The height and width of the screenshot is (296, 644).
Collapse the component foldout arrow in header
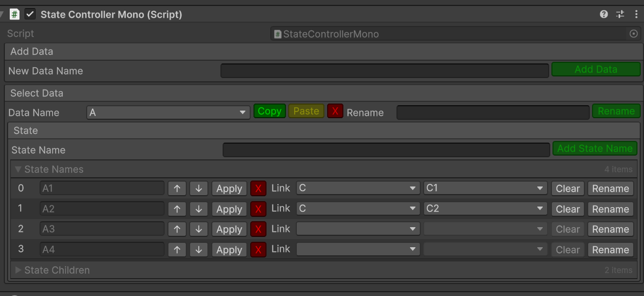click(x=3, y=15)
